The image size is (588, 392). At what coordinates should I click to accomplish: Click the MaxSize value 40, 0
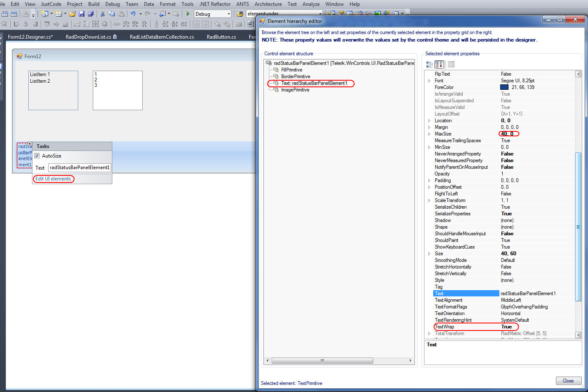click(508, 134)
